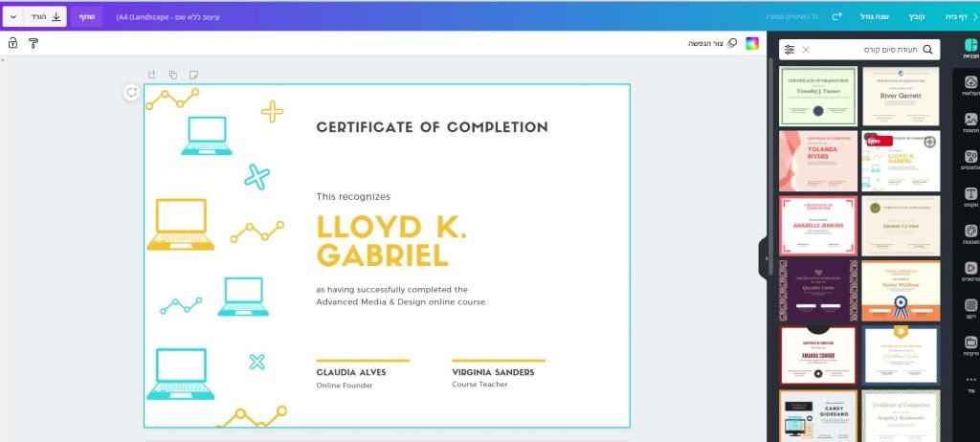Toggle the lock icon in the toolbar
Screen dimensions: 980x442
click(12, 44)
